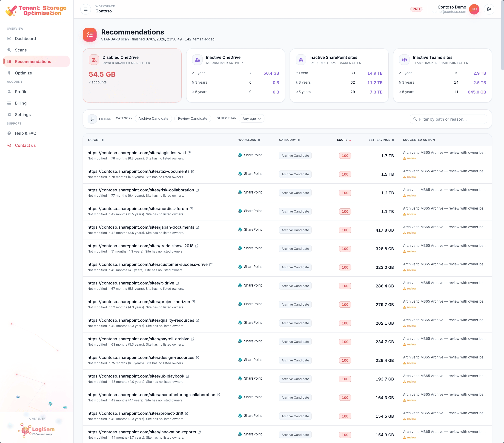
Task: Go to Billing in the sidebar
Action: click(37, 103)
